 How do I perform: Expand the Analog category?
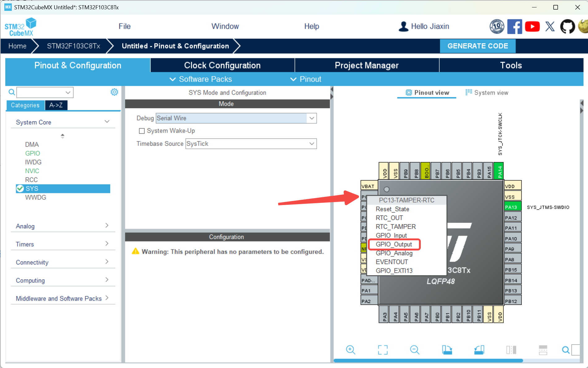(63, 226)
